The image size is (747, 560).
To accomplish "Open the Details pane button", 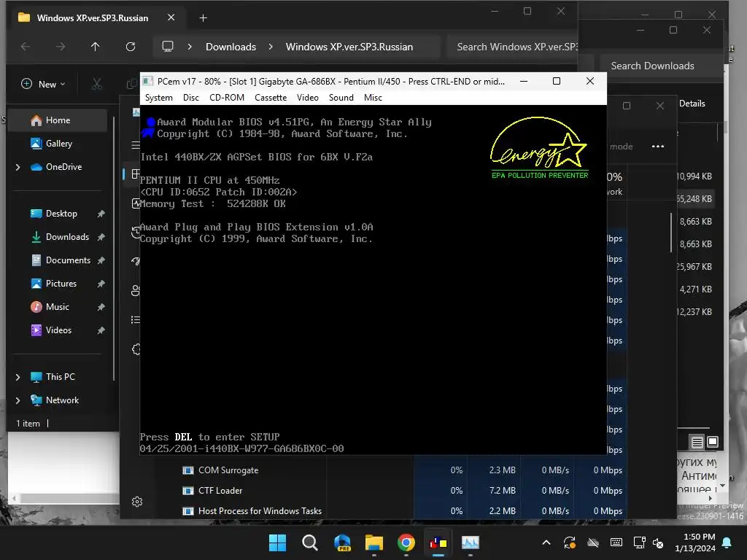I will click(x=692, y=104).
